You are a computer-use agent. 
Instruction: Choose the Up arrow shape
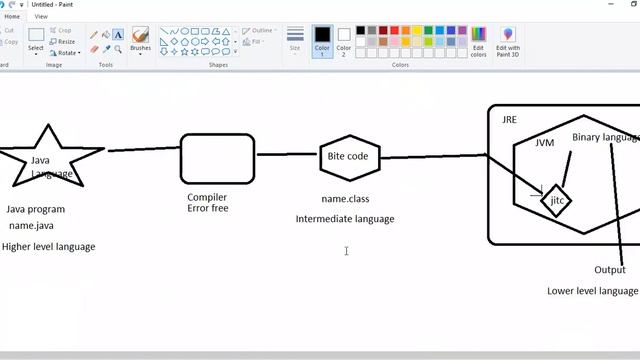(226, 42)
